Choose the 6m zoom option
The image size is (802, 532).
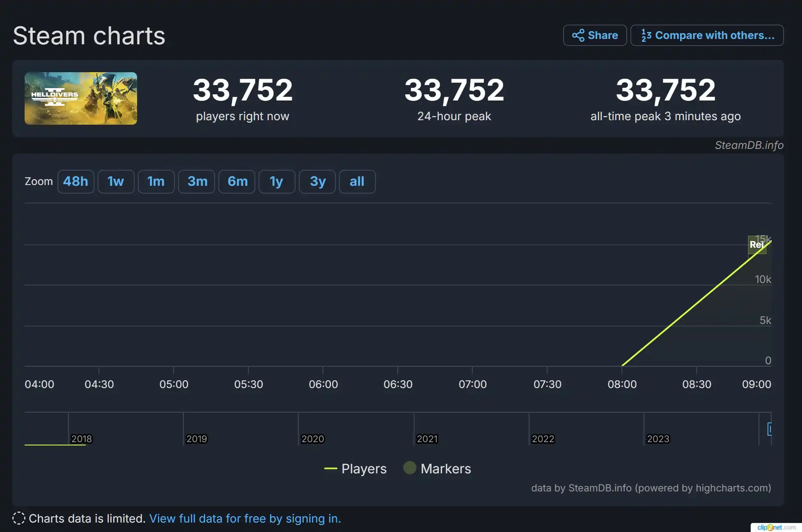click(237, 181)
